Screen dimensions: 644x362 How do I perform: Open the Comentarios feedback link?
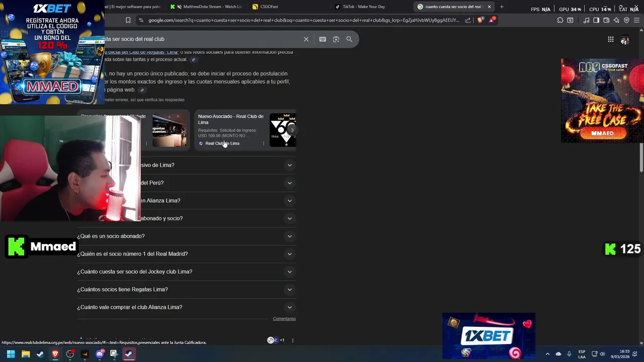[284, 319]
